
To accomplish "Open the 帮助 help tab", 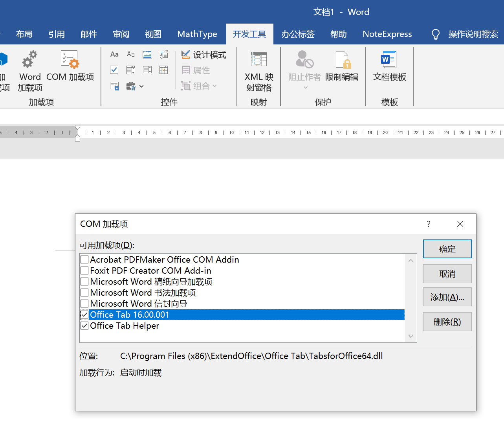I will (339, 34).
